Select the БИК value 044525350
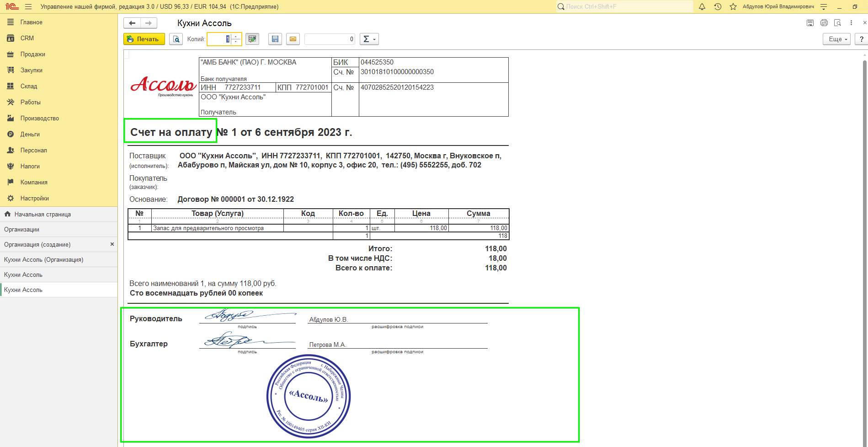The width and height of the screenshot is (868, 447). (x=377, y=62)
